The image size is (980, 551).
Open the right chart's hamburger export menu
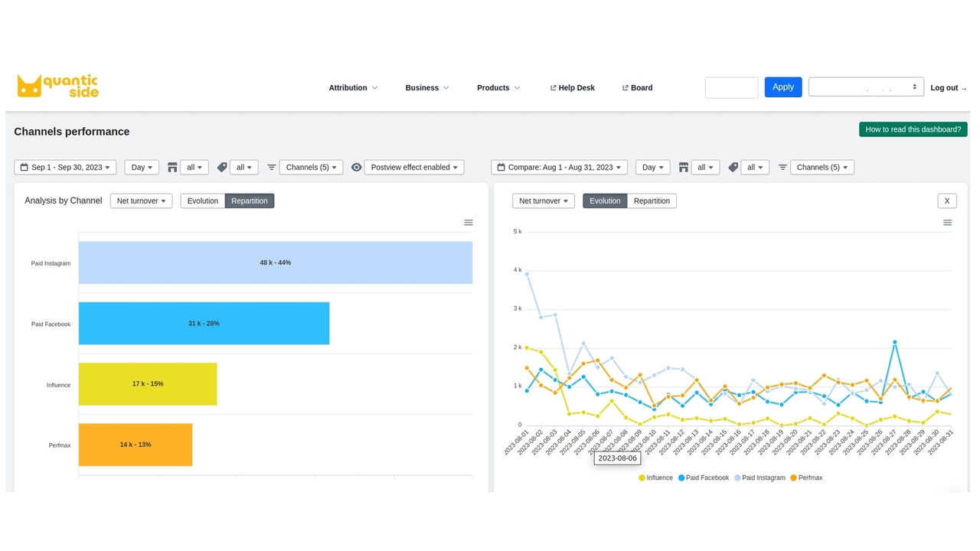tap(947, 222)
